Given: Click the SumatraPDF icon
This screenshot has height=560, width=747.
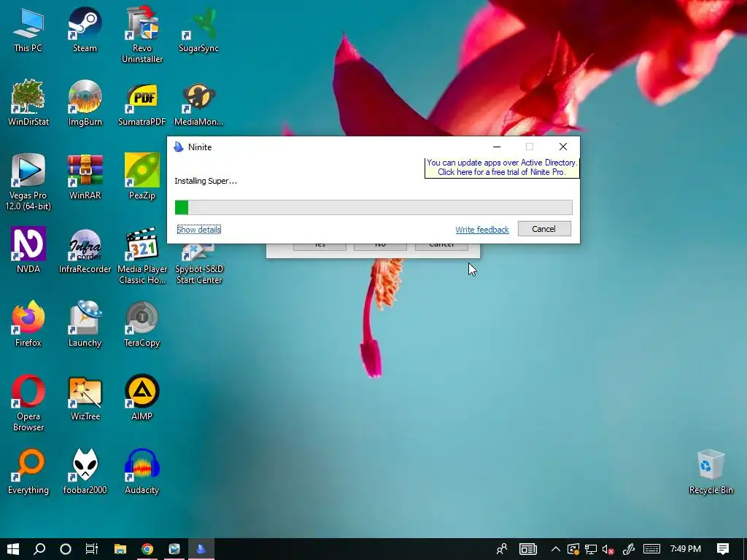Looking at the screenshot, I should (142, 104).
